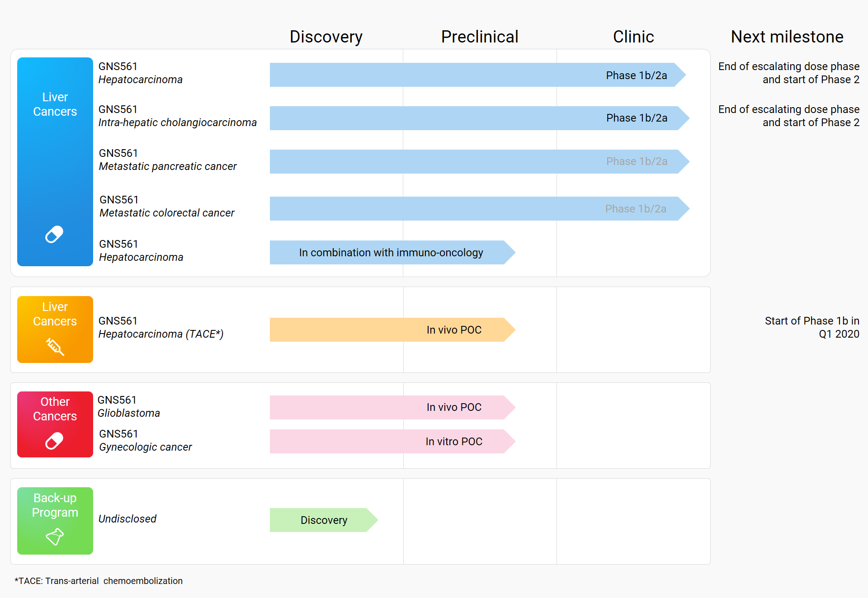Click the 'Hepatocarcinoma (TACE*)' label
The image size is (868, 598).
pos(161,334)
